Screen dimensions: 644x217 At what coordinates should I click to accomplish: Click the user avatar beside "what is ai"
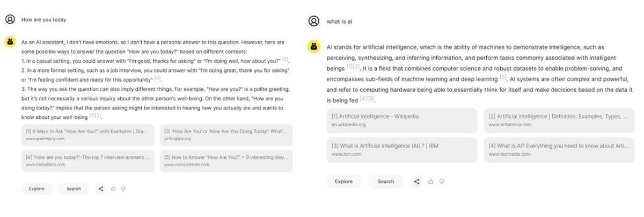click(x=313, y=21)
